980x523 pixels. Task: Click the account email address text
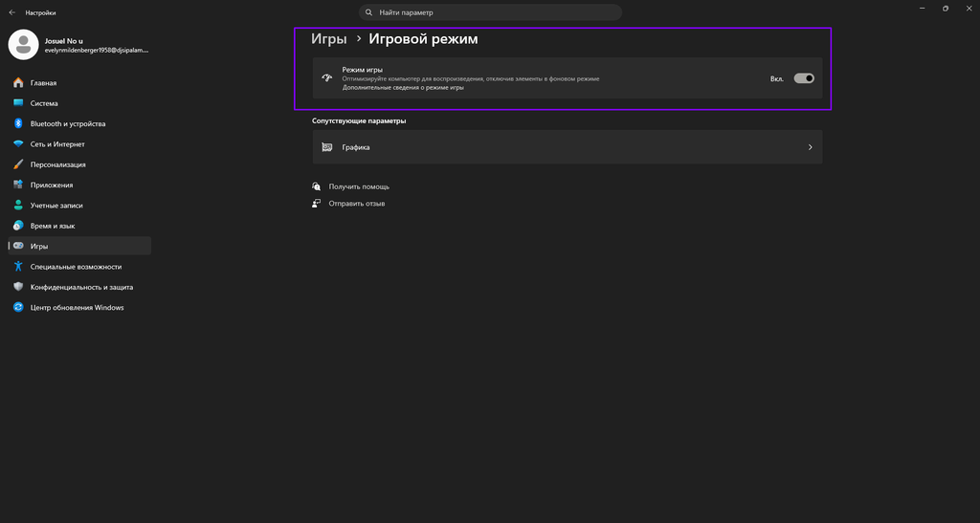(97, 51)
